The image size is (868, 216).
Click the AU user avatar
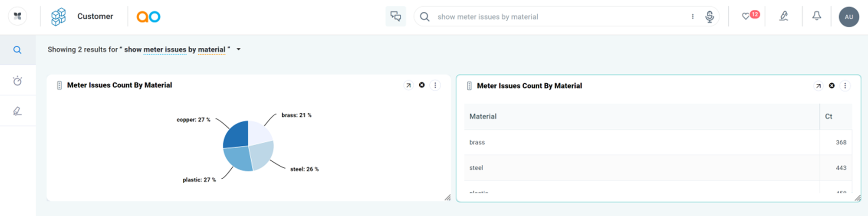point(848,17)
